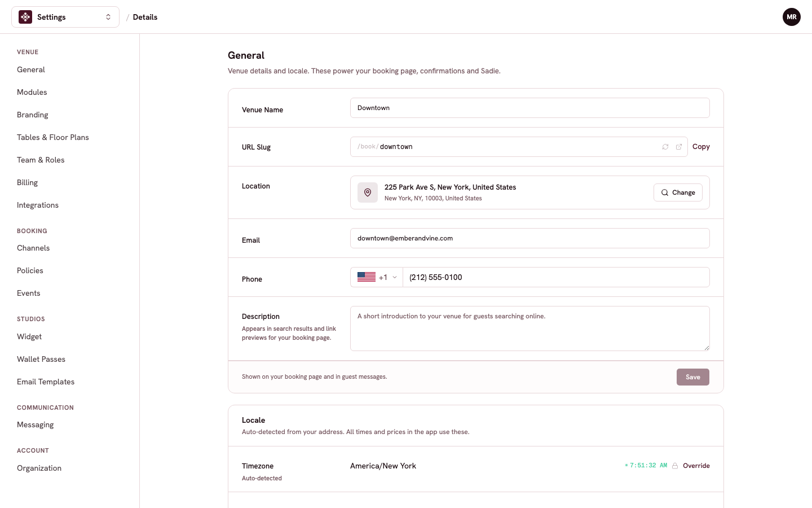Open the MR user avatar menu
Viewport: 812px width, 508px height.
pos(792,17)
